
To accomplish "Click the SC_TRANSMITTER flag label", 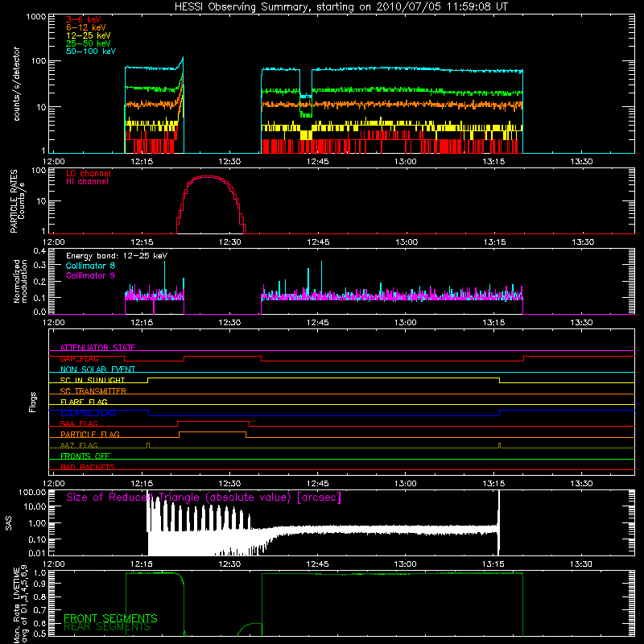I will point(93,391).
